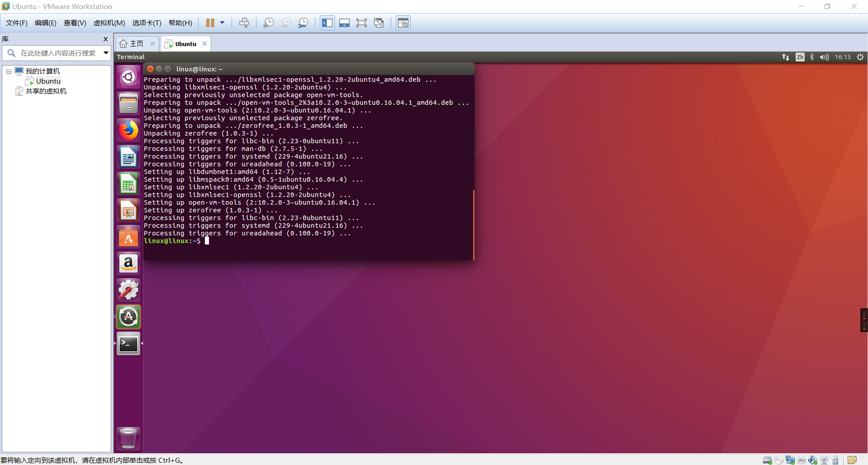Open the snapshot manager

303,23
